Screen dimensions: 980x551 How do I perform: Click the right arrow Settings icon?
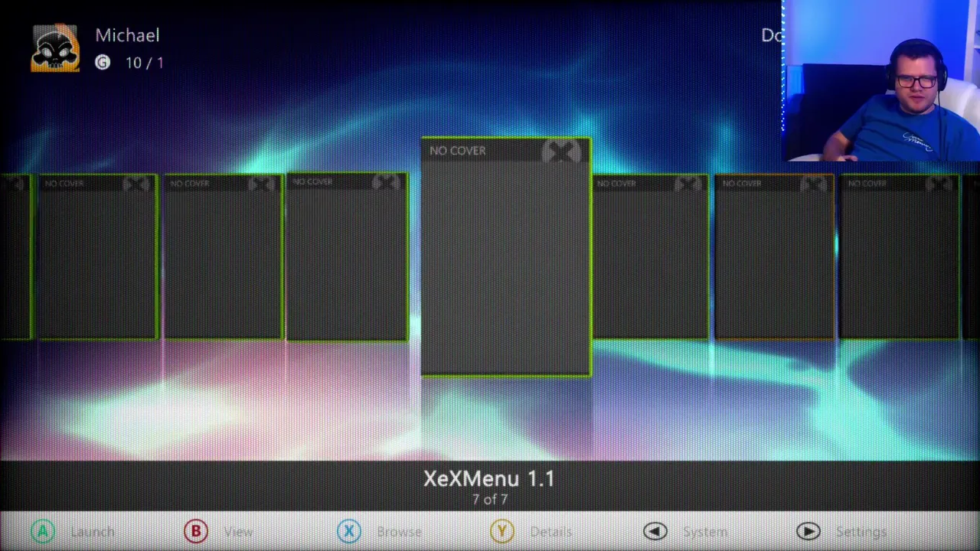click(x=808, y=531)
